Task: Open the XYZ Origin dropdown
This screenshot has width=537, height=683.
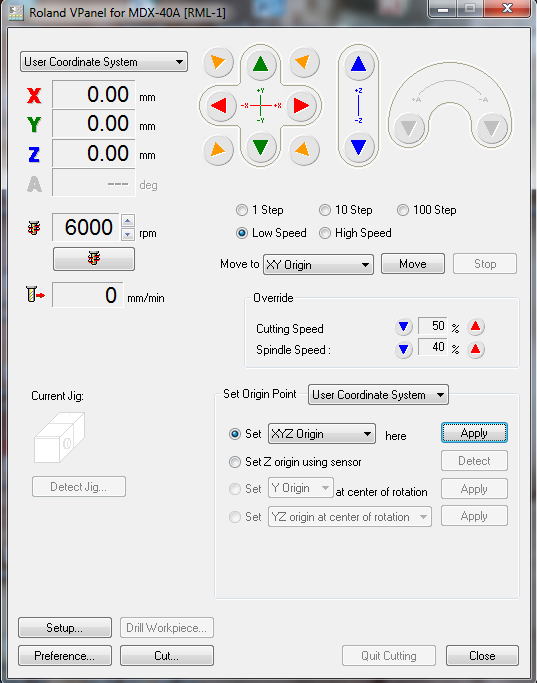Action: 322,434
